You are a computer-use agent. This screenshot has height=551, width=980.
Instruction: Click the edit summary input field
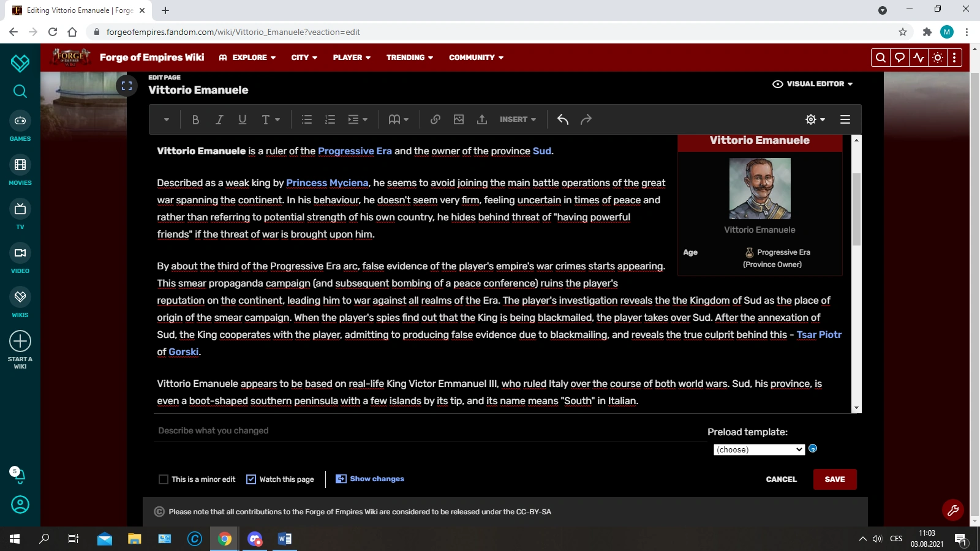click(431, 431)
